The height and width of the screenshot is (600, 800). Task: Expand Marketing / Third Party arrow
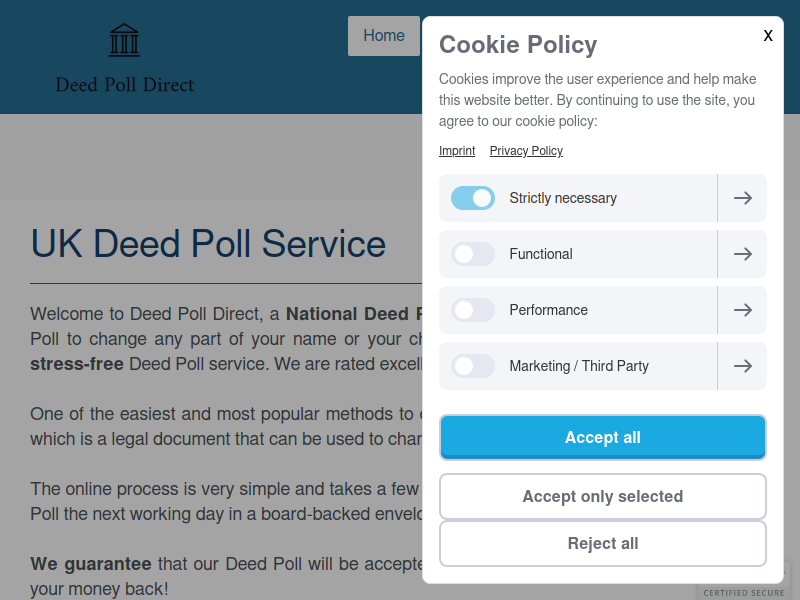pyautogui.click(x=742, y=366)
